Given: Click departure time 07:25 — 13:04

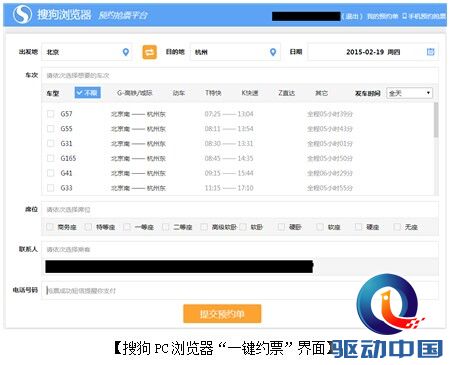Looking at the screenshot, I should [229, 114].
